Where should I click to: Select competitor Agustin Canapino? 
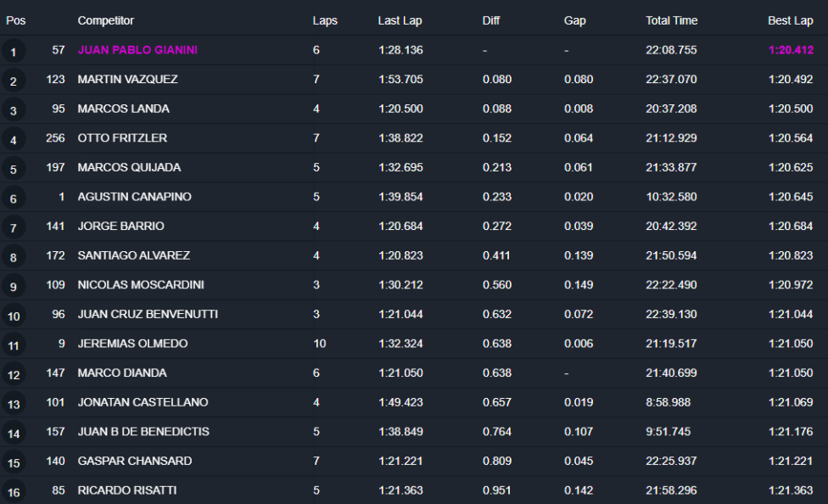(134, 197)
